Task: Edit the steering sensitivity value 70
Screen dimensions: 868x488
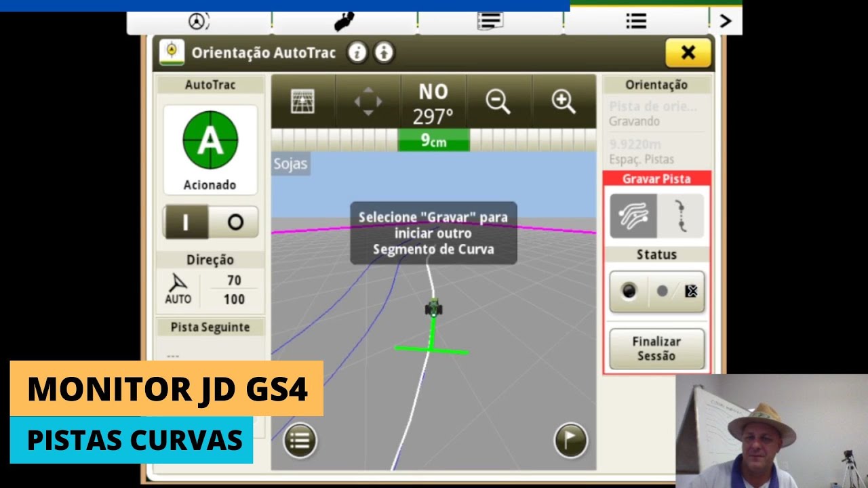Action: pyautogui.click(x=234, y=281)
